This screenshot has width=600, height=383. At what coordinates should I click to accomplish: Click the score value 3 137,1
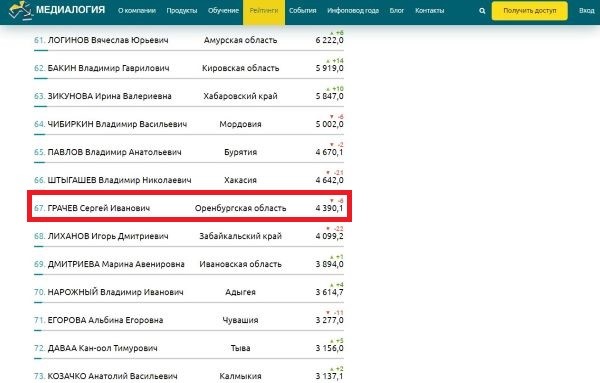click(x=329, y=376)
